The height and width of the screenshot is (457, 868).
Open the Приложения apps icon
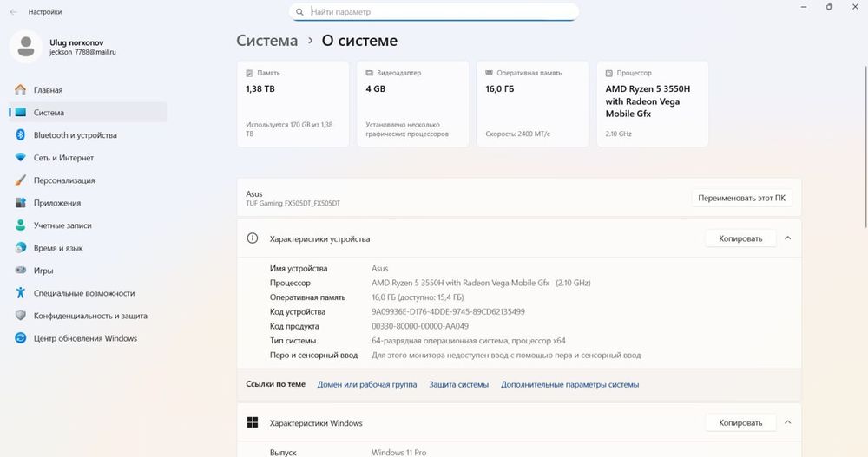pyautogui.click(x=21, y=203)
